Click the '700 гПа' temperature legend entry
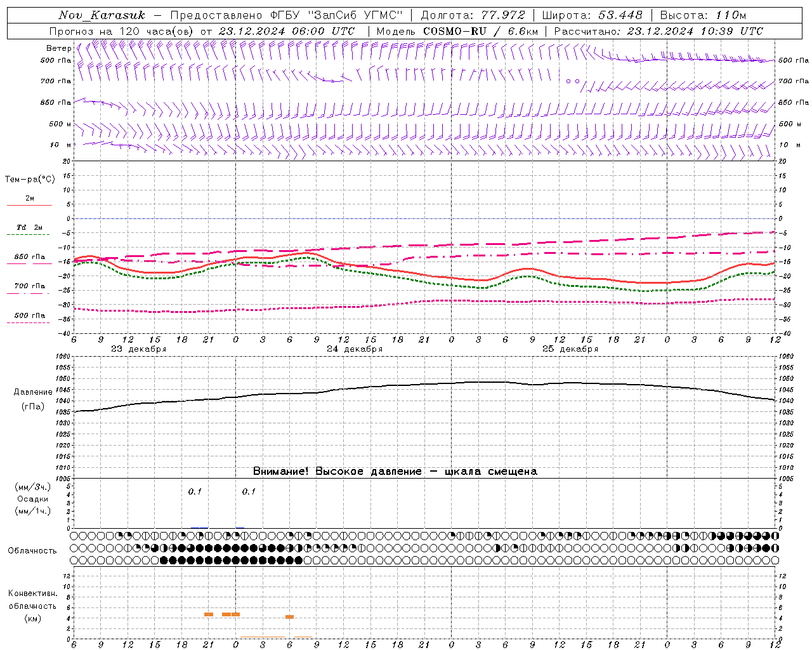This screenshot has width=812, height=650. (29, 286)
